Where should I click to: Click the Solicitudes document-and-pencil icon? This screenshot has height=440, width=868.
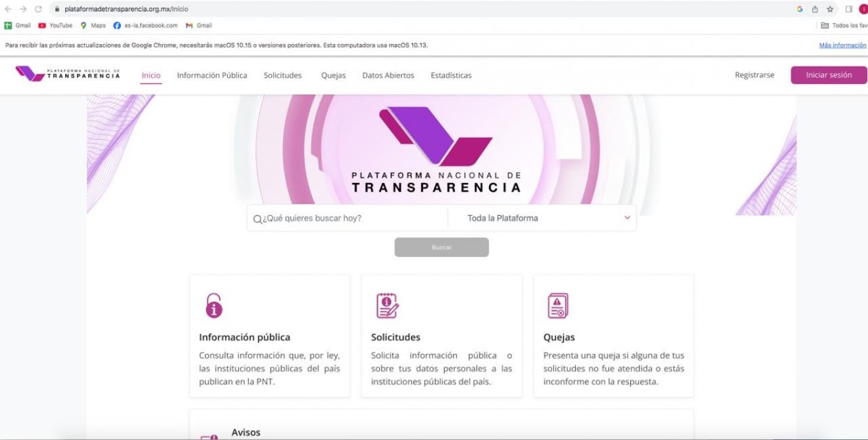tap(387, 305)
